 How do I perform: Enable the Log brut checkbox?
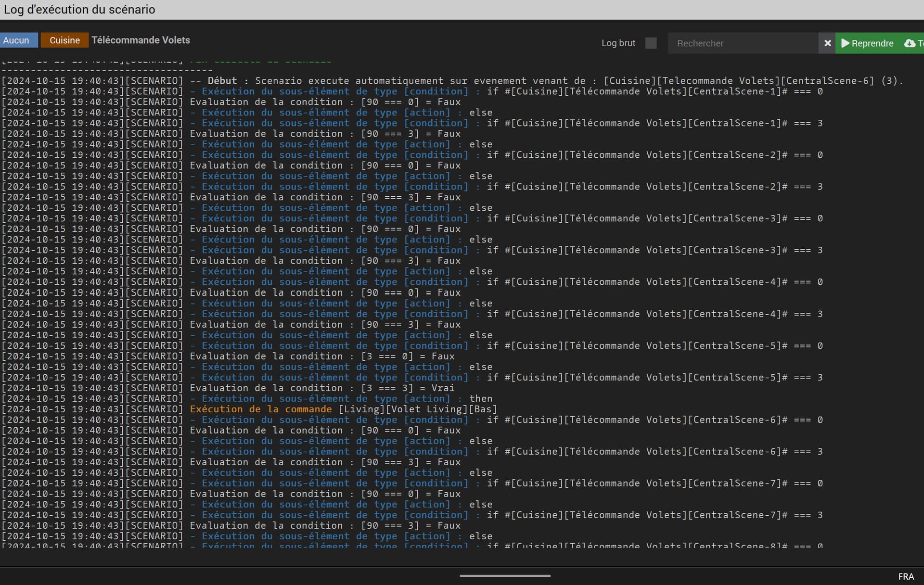[651, 43]
